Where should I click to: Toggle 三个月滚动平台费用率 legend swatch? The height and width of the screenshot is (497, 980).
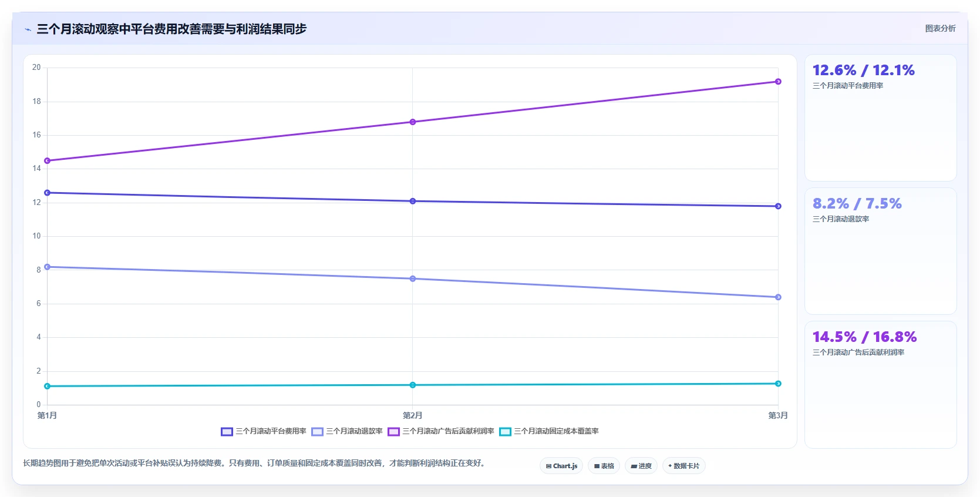227,431
